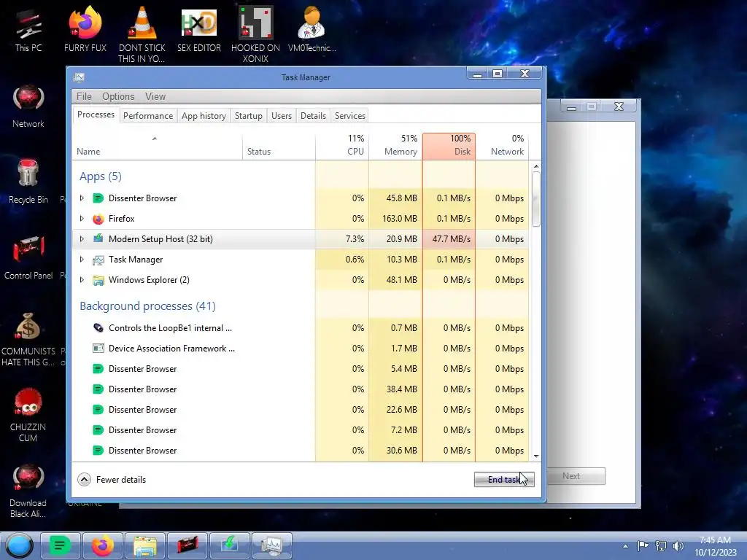
Task: Open the File menu
Action: coord(84,96)
